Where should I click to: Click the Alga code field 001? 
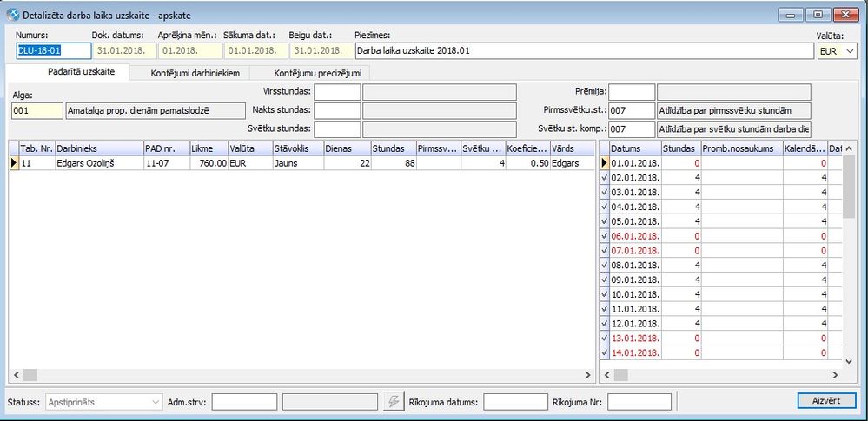[37, 110]
